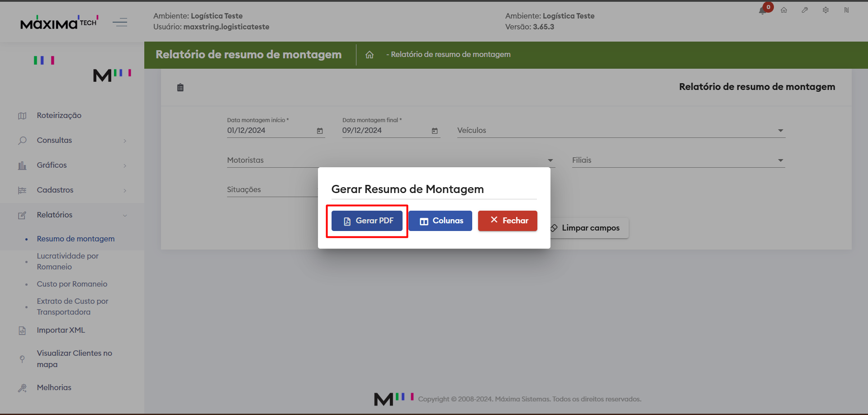
Task: Click the hamburger menu toggle icon
Action: pos(120,22)
